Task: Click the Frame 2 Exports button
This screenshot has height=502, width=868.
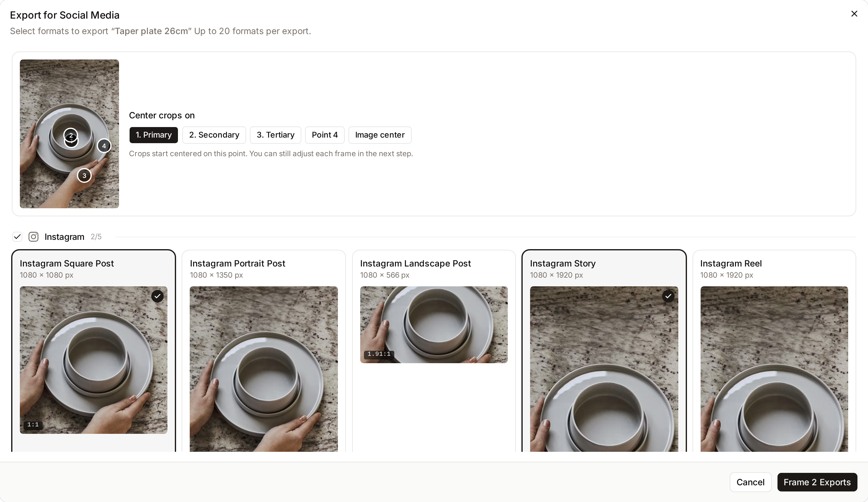Action: [x=817, y=482]
